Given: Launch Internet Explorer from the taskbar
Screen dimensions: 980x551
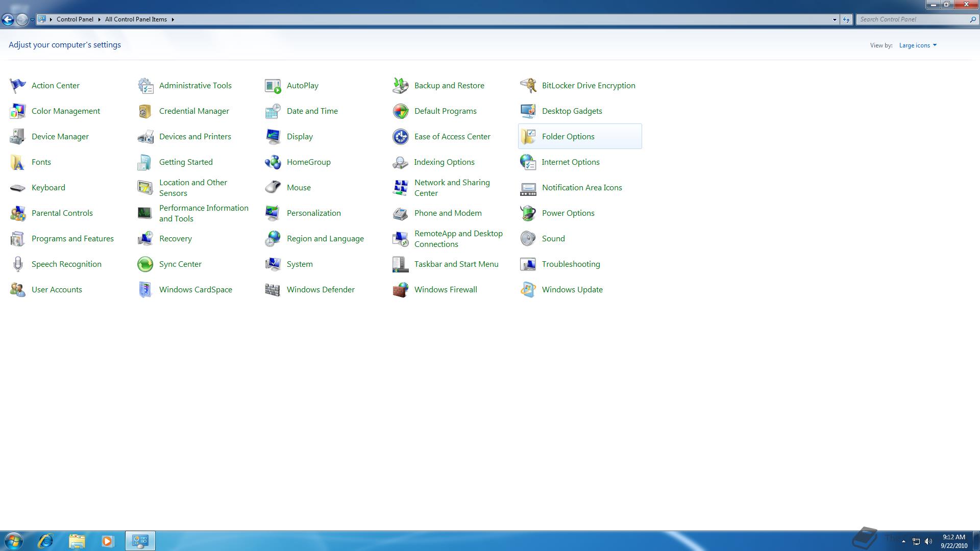Looking at the screenshot, I should click(x=46, y=541).
